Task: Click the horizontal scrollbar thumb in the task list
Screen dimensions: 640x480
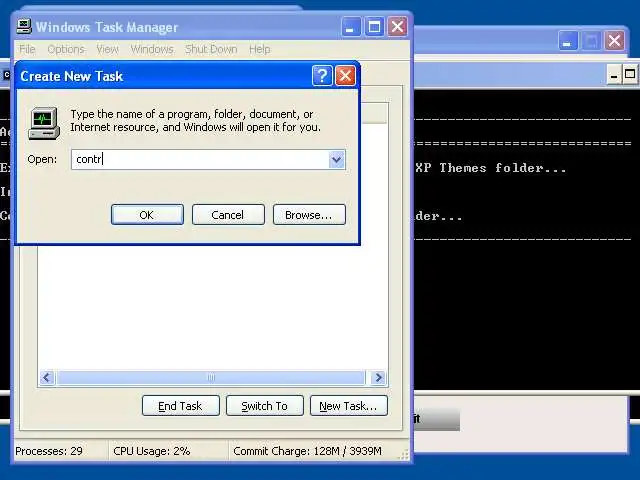Action: click(211, 378)
